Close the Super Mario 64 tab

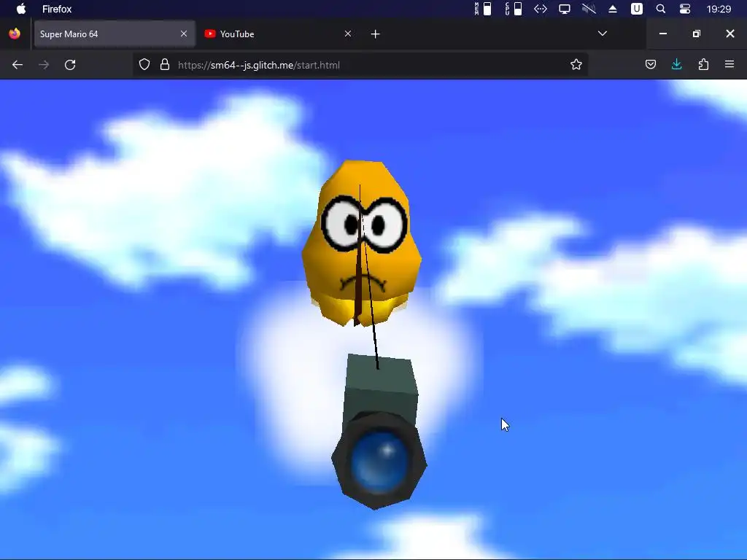point(183,34)
